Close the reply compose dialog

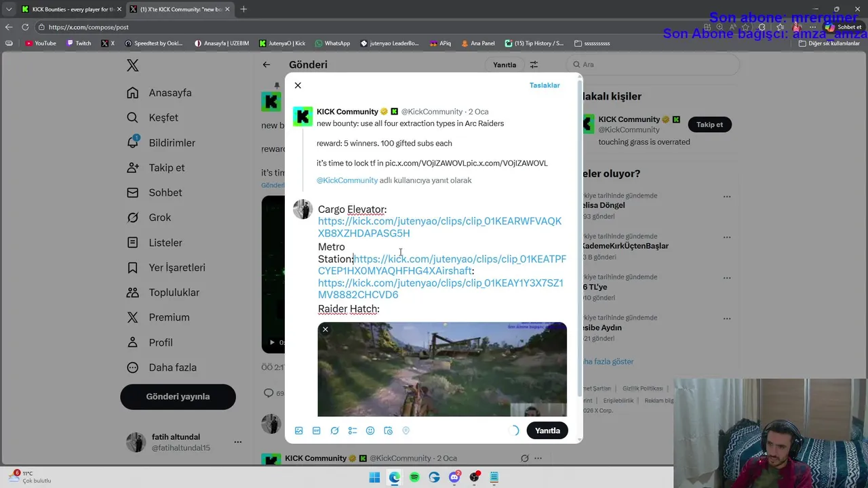point(298,85)
